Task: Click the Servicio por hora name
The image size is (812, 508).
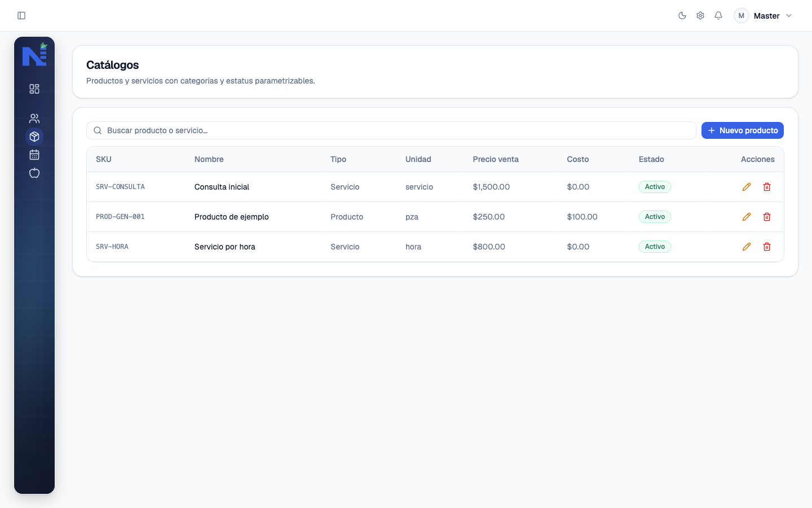Action: coord(225,247)
